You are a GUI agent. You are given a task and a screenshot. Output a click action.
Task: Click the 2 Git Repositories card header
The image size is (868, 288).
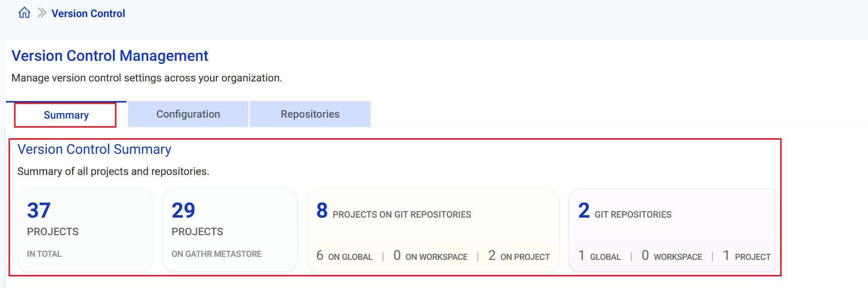coord(625,212)
